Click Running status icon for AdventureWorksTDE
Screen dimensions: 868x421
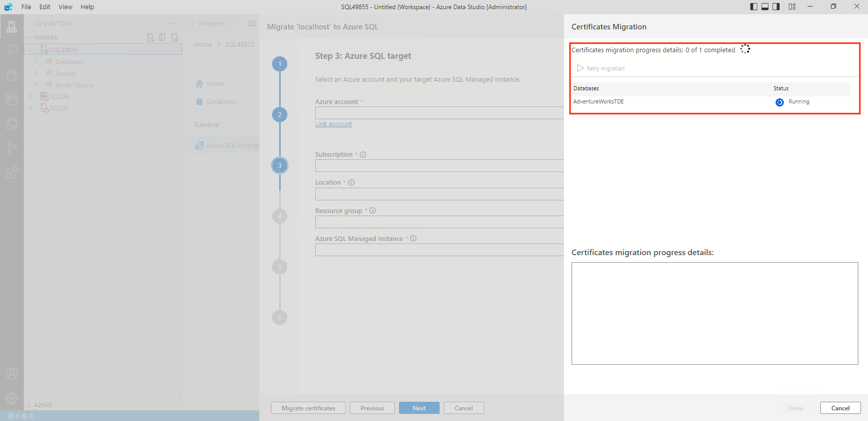[x=780, y=102]
